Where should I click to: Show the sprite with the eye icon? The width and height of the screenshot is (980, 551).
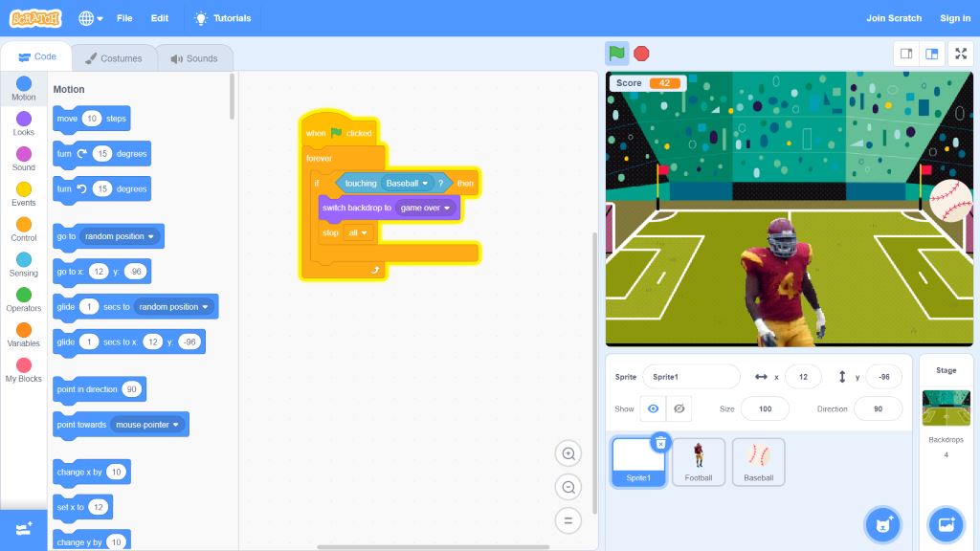(653, 408)
